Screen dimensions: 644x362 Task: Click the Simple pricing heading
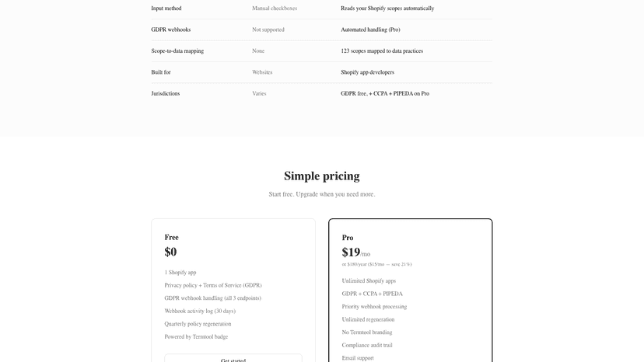(x=321, y=176)
